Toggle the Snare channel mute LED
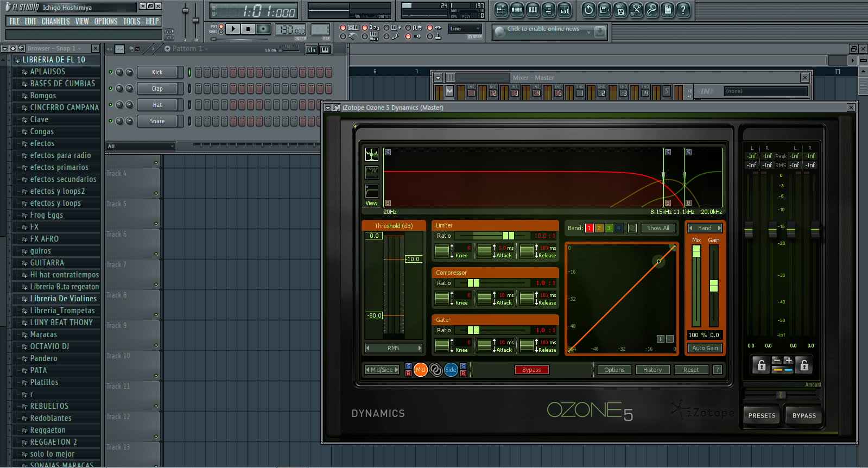868x468 pixels. (111, 121)
